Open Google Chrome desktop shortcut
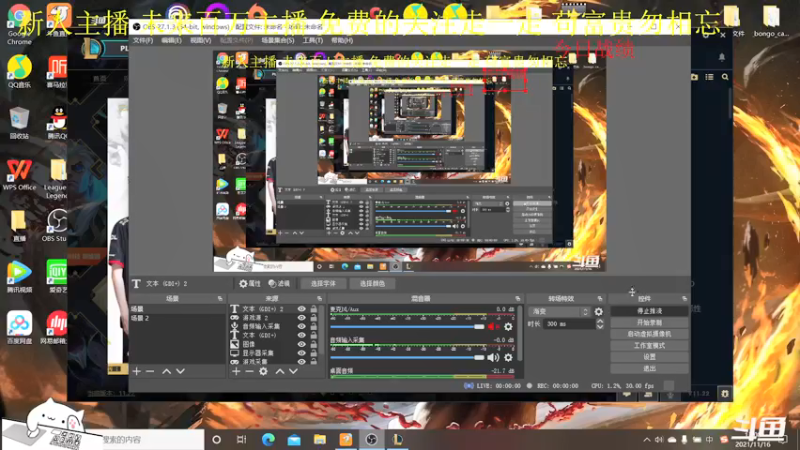Screen dimensions: 800x450 pos(19,24)
